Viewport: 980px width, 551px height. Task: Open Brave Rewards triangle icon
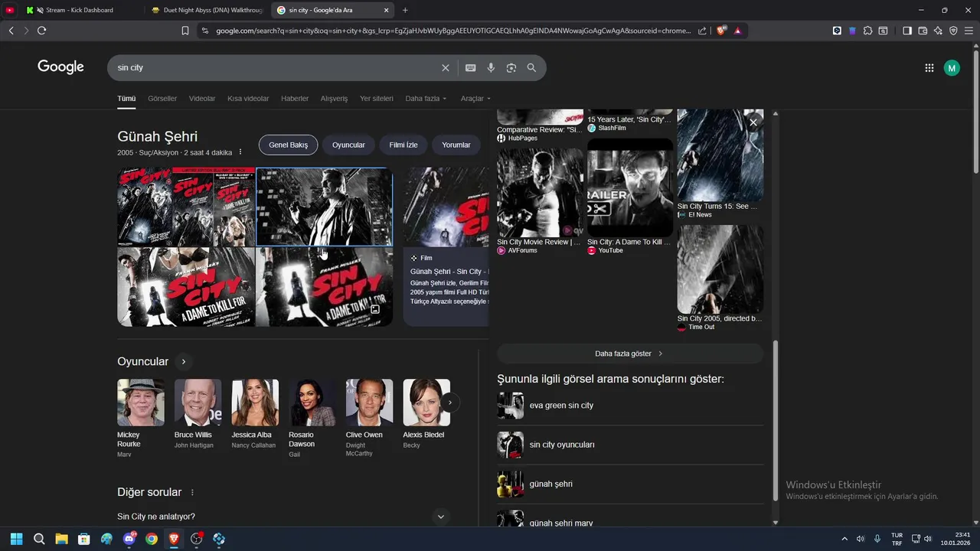[x=737, y=31]
